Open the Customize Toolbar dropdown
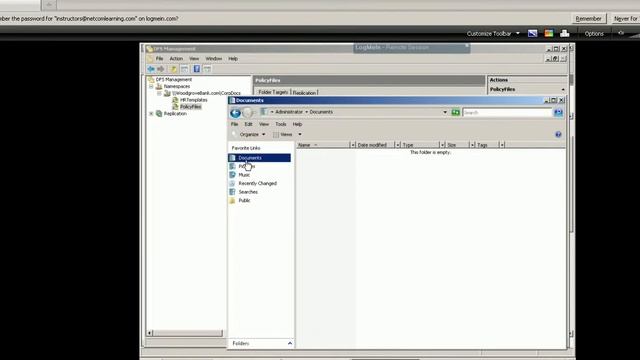This screenshot has width=640, height=360. pos(493,33)
